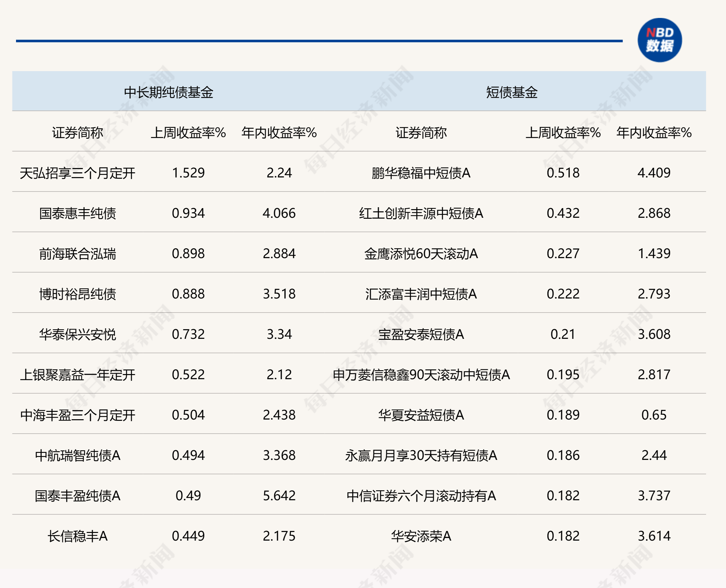Viewport: 726px width, 588px height.
Task: Select fund name 宝盈安泰短债A
Action: [x=421, y=334]
